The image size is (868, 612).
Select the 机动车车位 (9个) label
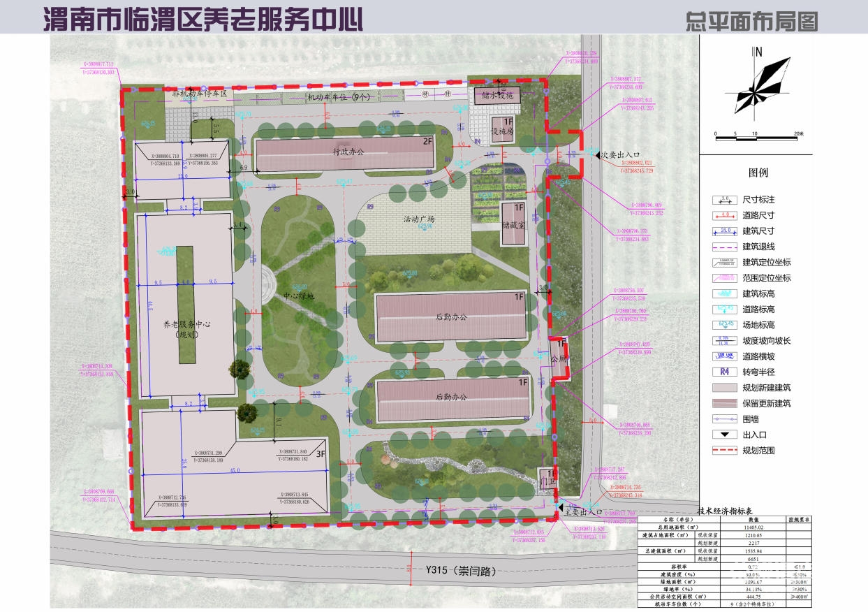pyautogui.click(x=339, y=97)
